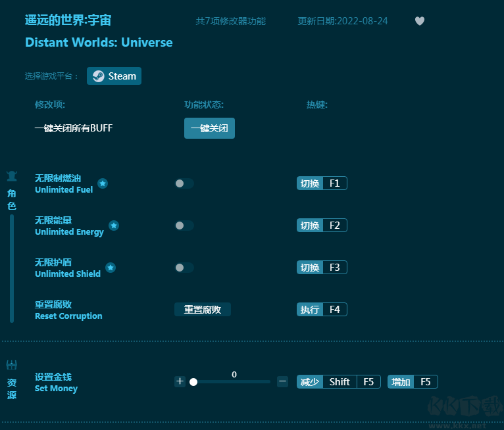This screenshot has height=430, width=504.
Task: Select the 资源 resources category icon
Action: pos(12,365)
